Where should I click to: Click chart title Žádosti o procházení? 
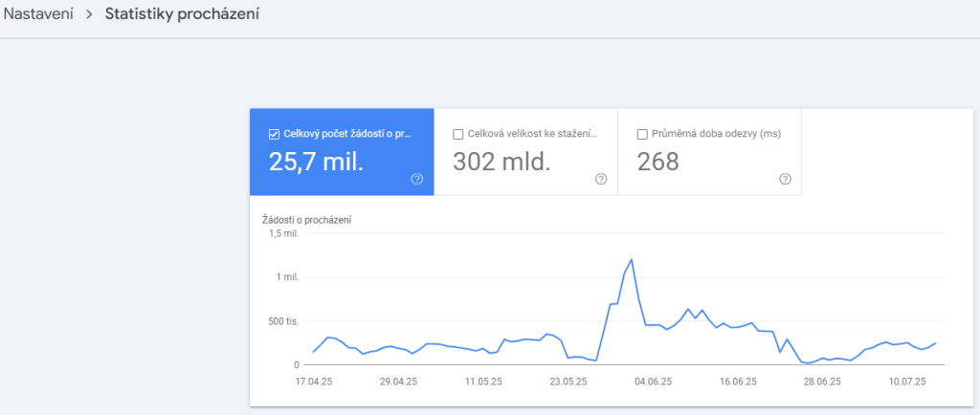pos(306,219)
